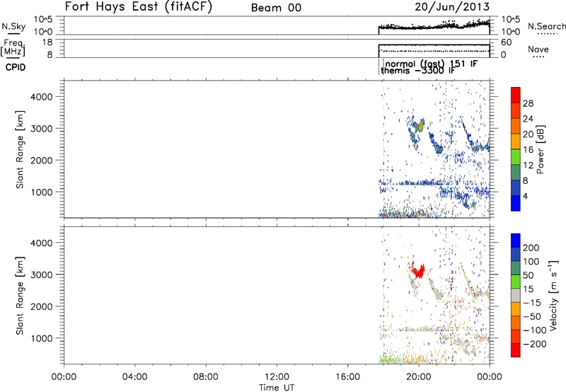The height and width of the screenshot is (392, 566).
Task: Pick the bright blue Power segment below 4
Action: pyautogui.click(x=516, y=203)
